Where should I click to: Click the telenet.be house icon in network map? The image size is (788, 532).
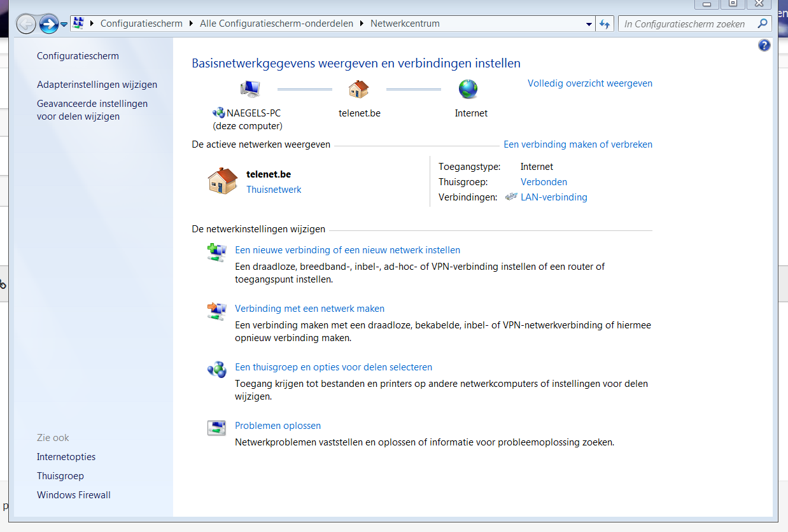point(359,89)
